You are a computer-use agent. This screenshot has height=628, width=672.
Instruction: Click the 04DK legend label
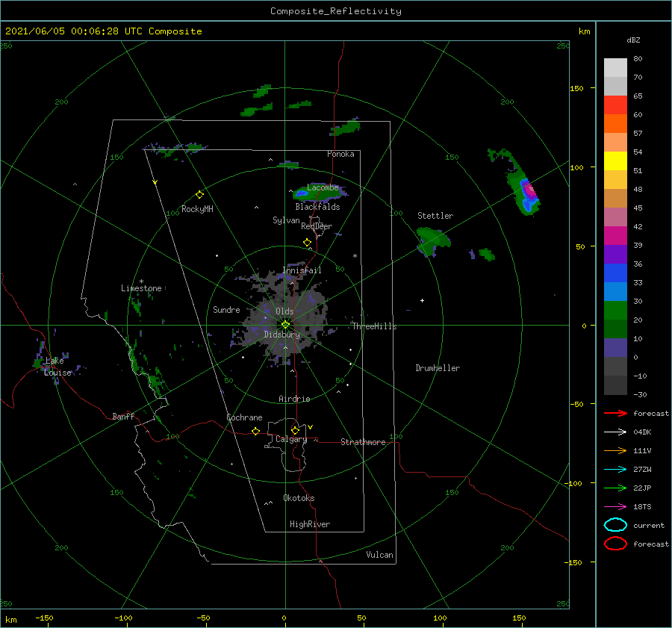pos(642,432)
